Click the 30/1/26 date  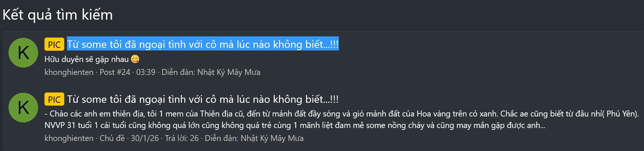(x=145, y=138)
